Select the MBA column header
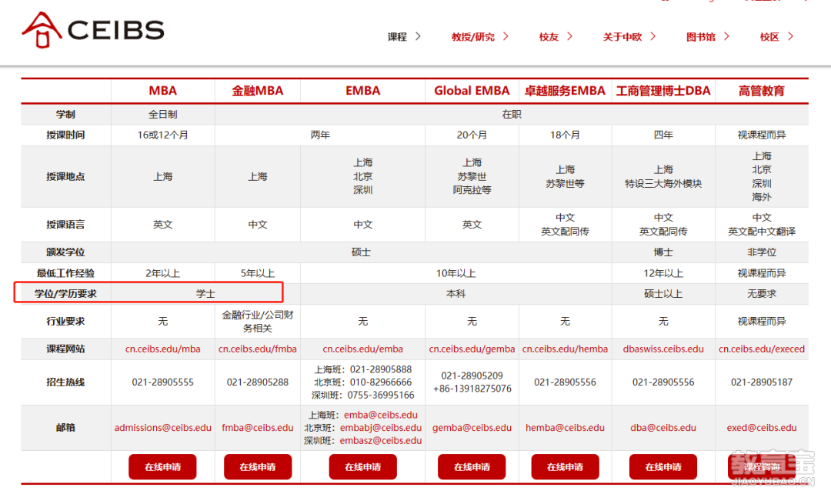The height and width of the screenshot is (504, 831). tap(162, 91)
